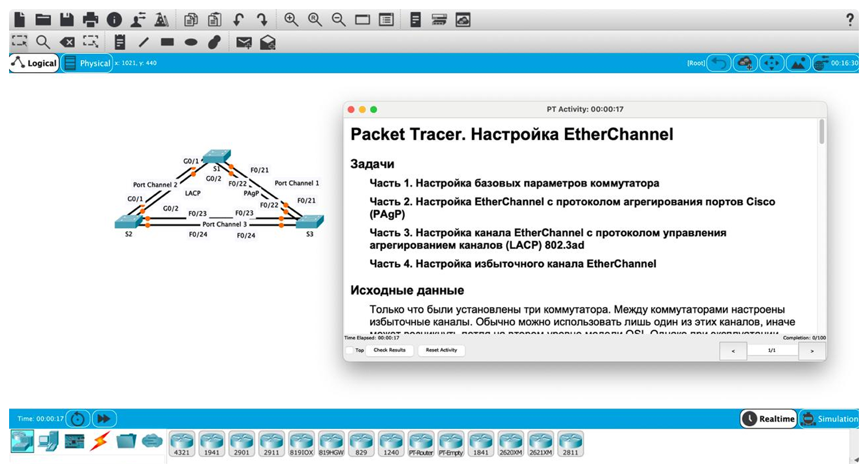Select the Network Devices category
The width and height of the screenshot is (868, 473).
pyautogui.click(x=22, y=441)
